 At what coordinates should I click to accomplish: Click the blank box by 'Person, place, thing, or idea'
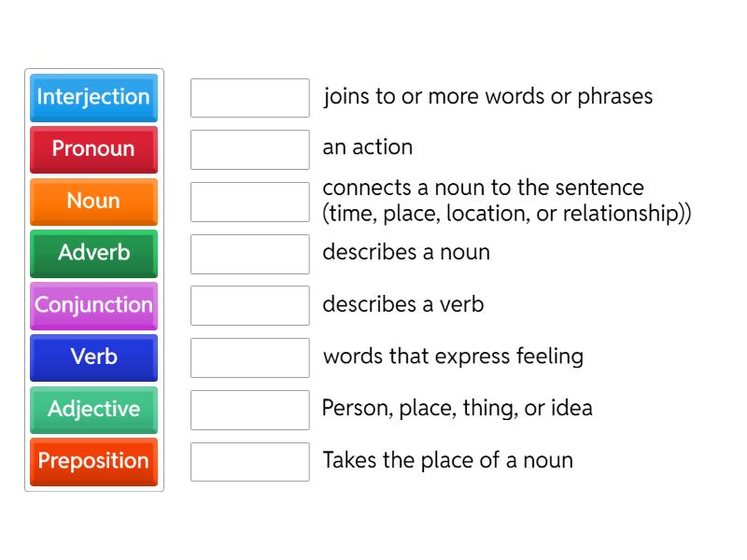[249, 409]
